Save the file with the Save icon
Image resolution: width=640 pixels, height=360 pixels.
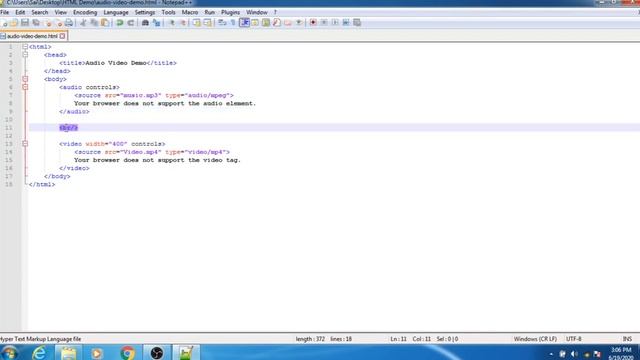[x=25, y=23]
